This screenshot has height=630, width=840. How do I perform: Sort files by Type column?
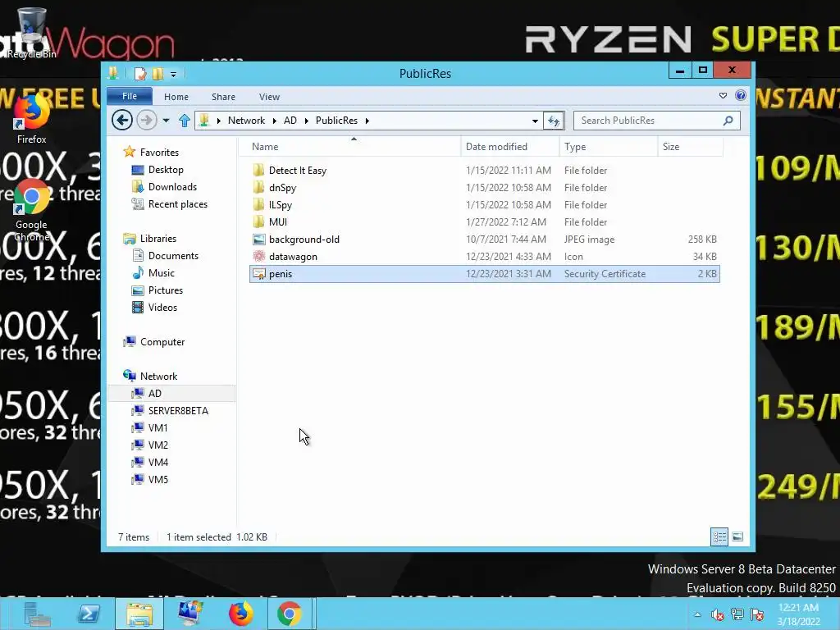pyautogui.click(x=609, y=147)
